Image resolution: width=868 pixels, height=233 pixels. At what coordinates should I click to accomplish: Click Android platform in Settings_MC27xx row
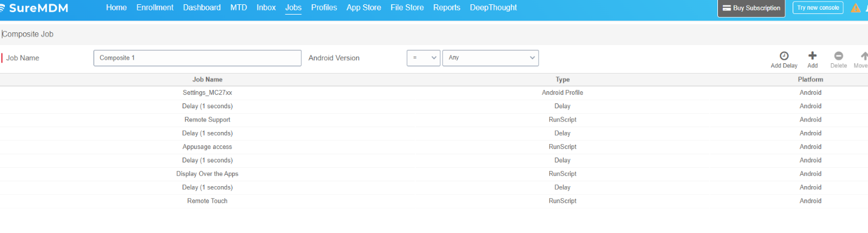810,93
